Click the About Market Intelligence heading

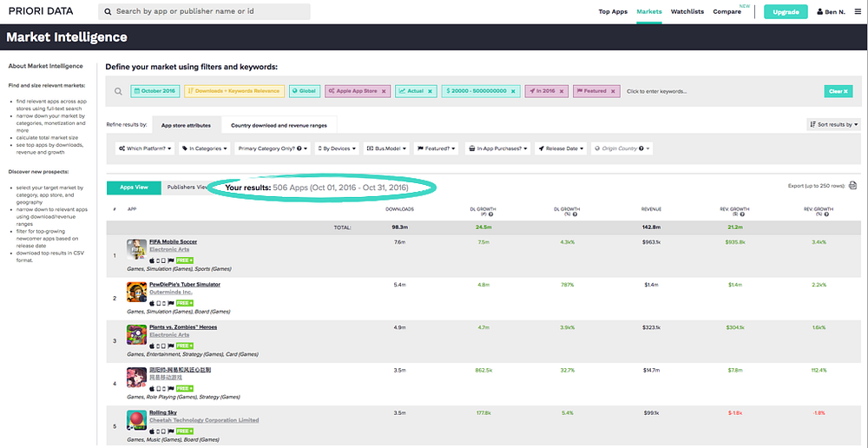pos(45,66)
